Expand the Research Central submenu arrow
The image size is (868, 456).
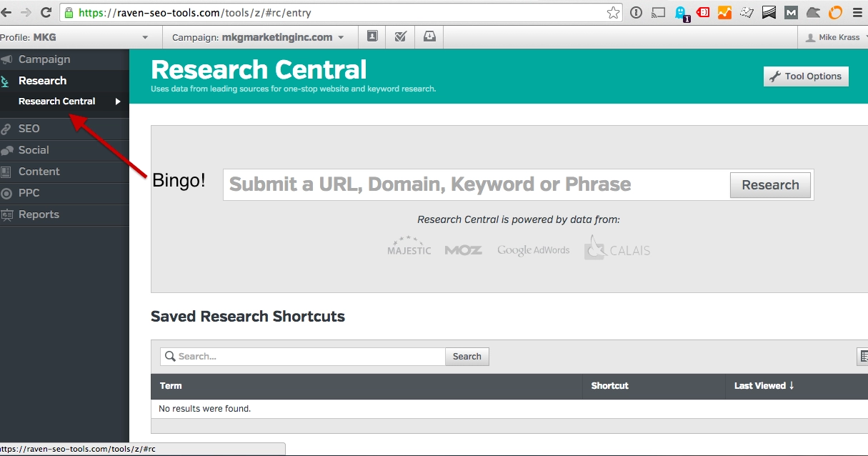[x=118, y=101]
